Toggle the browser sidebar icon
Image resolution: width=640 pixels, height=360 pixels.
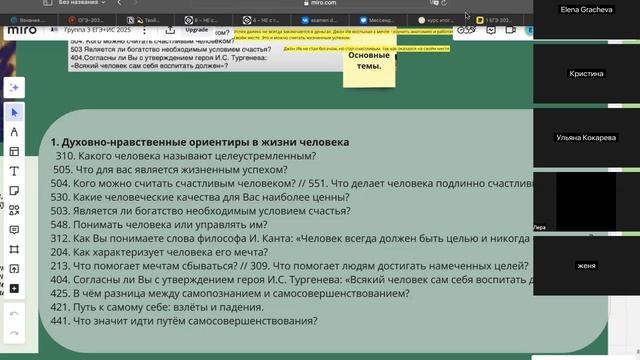click(48, 2)
